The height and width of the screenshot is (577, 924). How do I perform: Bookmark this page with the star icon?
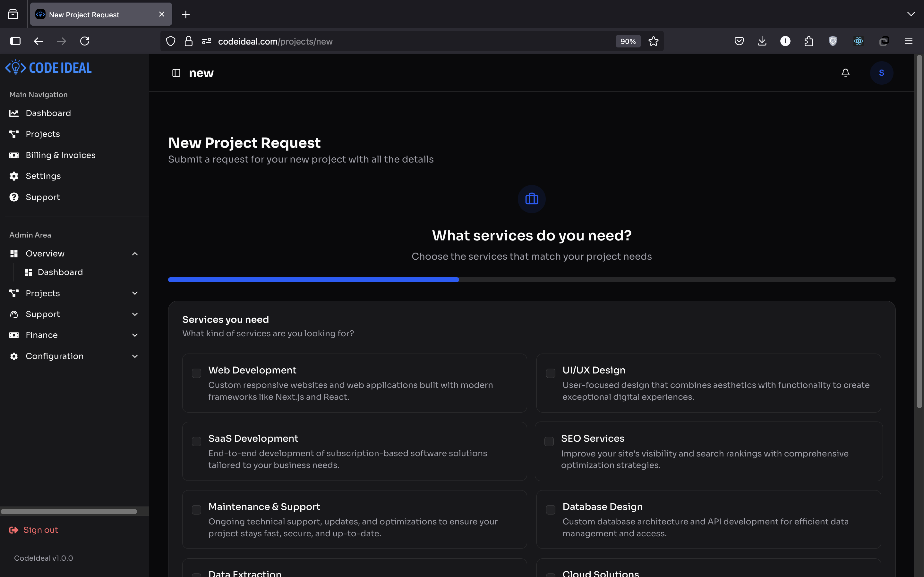click(x=653, y=41)
